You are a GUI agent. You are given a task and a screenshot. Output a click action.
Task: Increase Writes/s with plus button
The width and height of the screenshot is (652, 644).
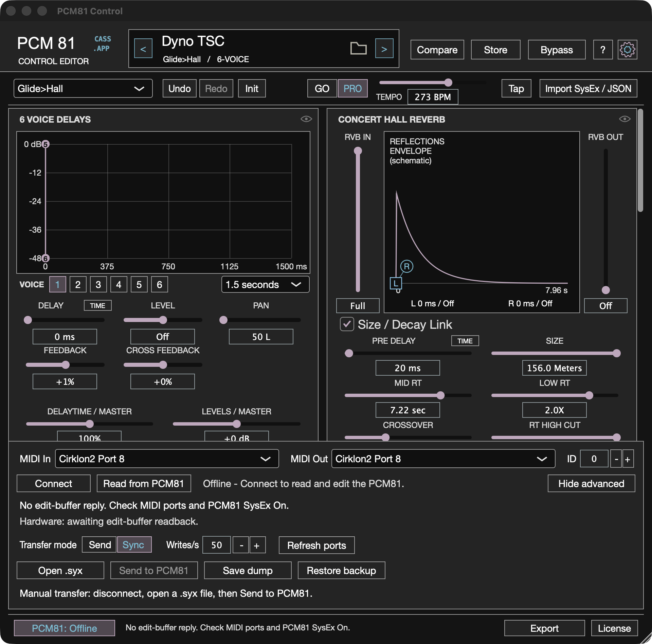(257, 545)
